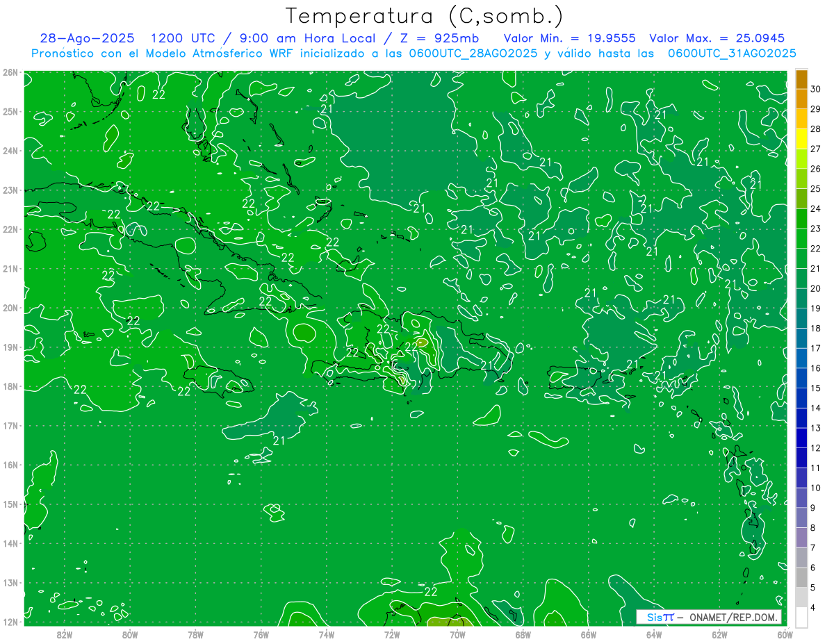834x644 pixels.
Task: Click the 62W longitude axis label
Action: pos(719,634)
